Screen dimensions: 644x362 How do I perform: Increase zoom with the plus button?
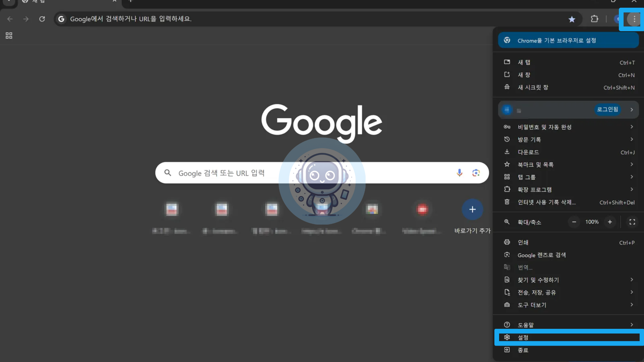click(610, 222)
